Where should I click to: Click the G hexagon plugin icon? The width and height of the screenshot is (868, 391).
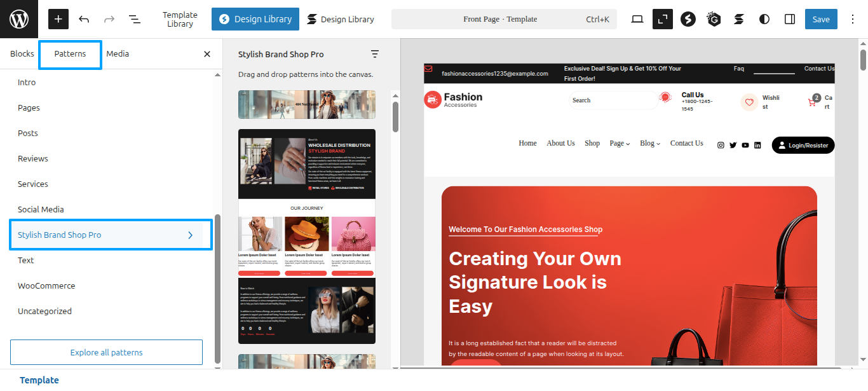pos(714,19)
